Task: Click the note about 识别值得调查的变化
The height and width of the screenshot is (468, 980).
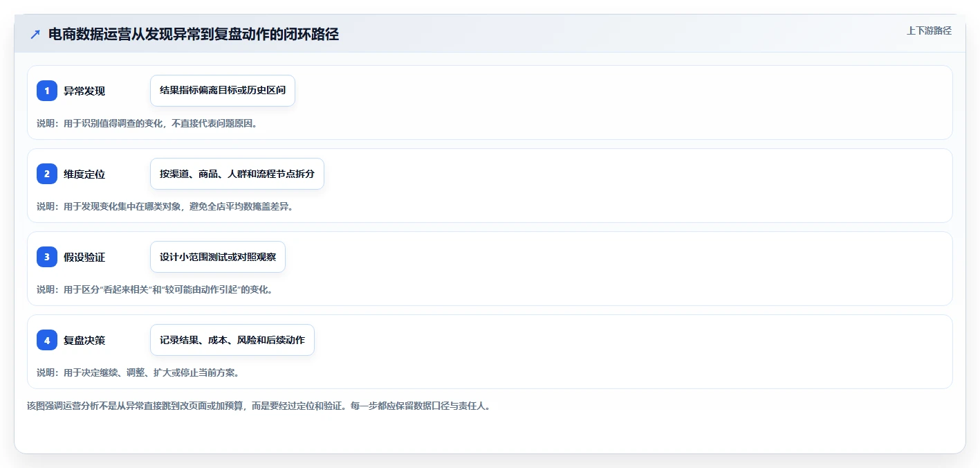Action: (x=147, y=123)
